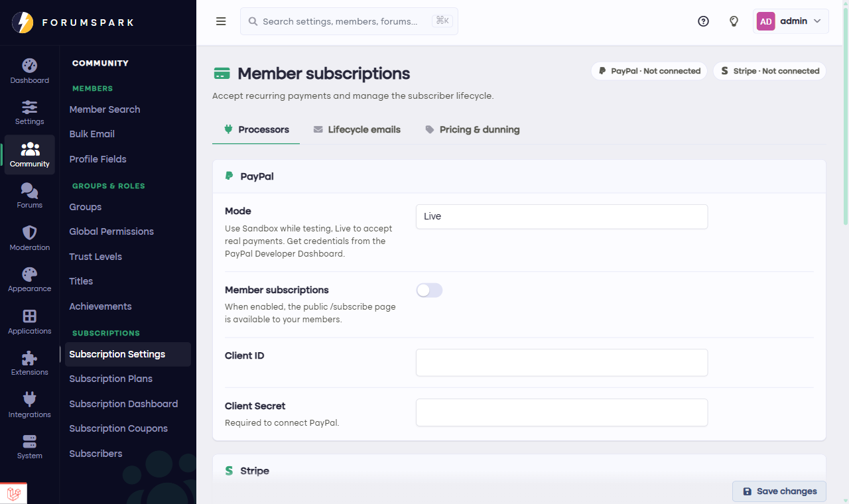Open the Subscribers page

click(96, 454)
